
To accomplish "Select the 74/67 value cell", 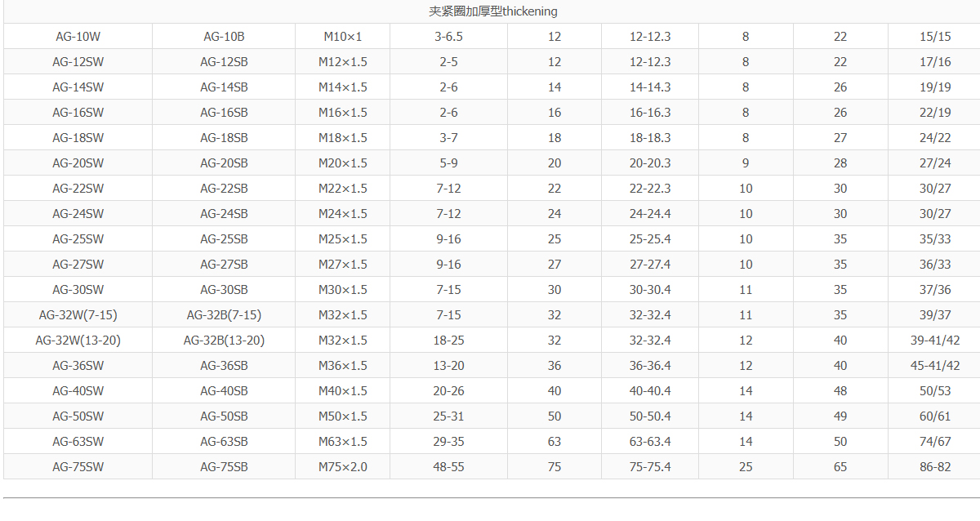I will click(935, 442).
